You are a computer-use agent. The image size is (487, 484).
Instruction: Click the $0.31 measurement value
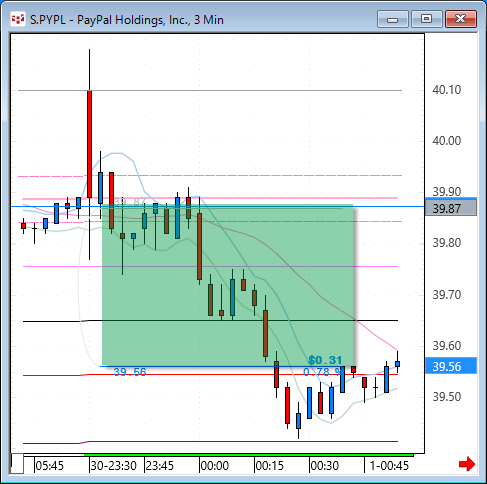[x=325, y=360]
